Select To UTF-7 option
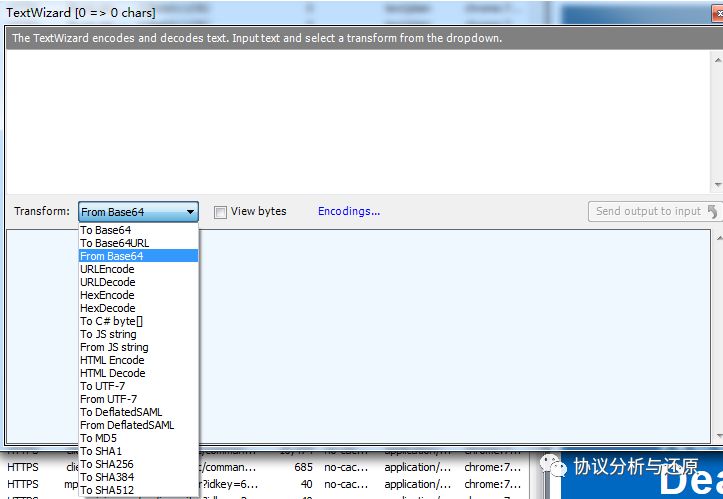The width and height of the screenshot is (723, 499). pos(138,386)
